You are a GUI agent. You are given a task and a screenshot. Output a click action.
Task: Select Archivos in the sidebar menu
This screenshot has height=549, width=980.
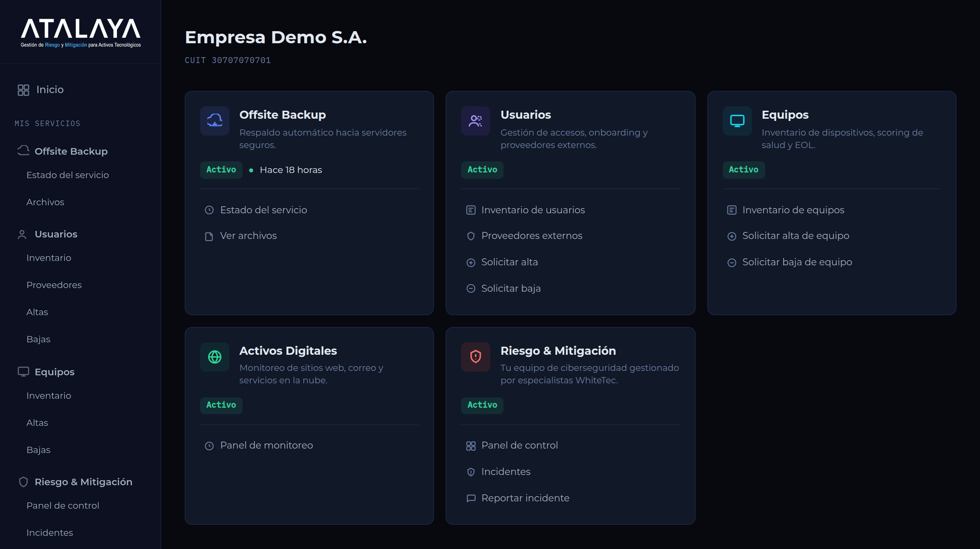pos(45,202)
